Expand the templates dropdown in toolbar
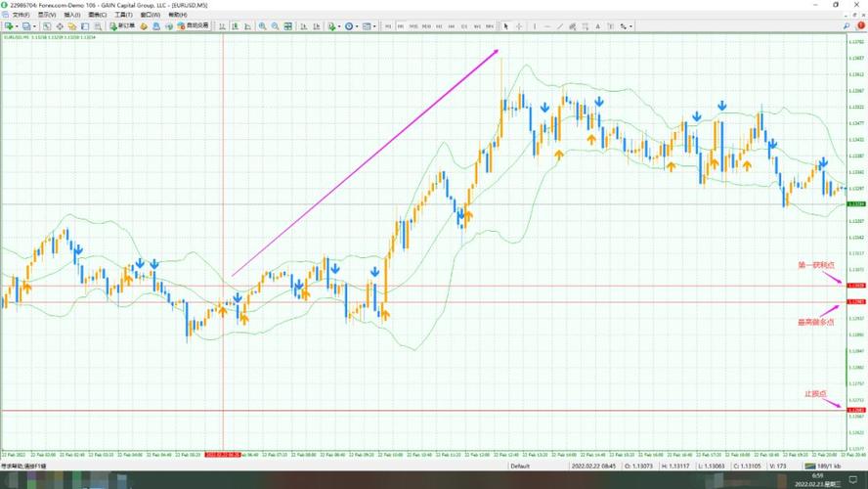868x489 pixels. [x=376, y=26]
